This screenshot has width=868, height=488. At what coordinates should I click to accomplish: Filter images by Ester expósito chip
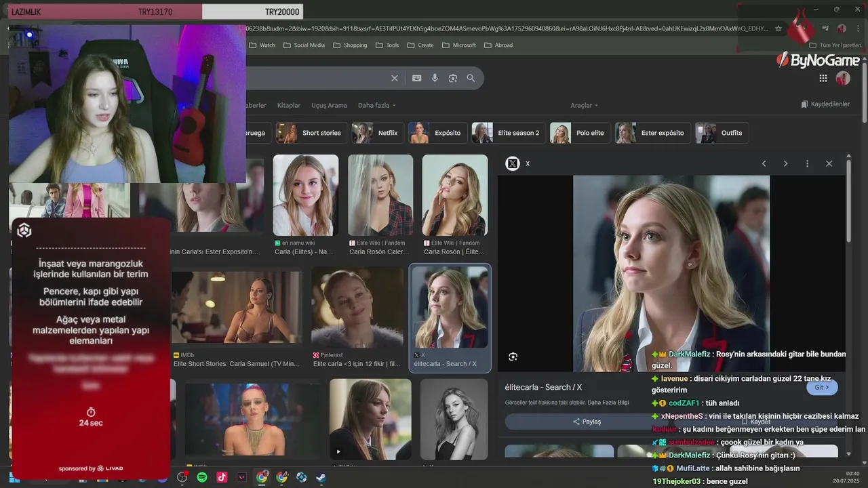[x=653, y=133]
